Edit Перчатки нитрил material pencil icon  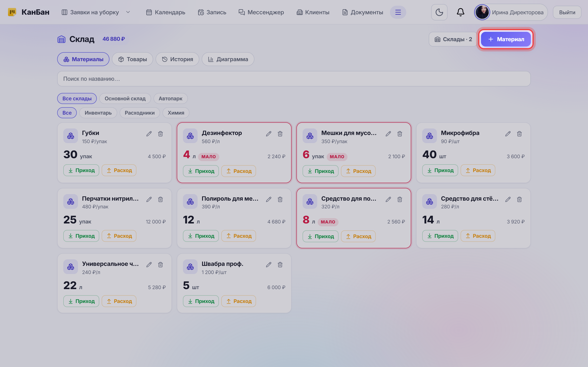[x=149, y=199]
